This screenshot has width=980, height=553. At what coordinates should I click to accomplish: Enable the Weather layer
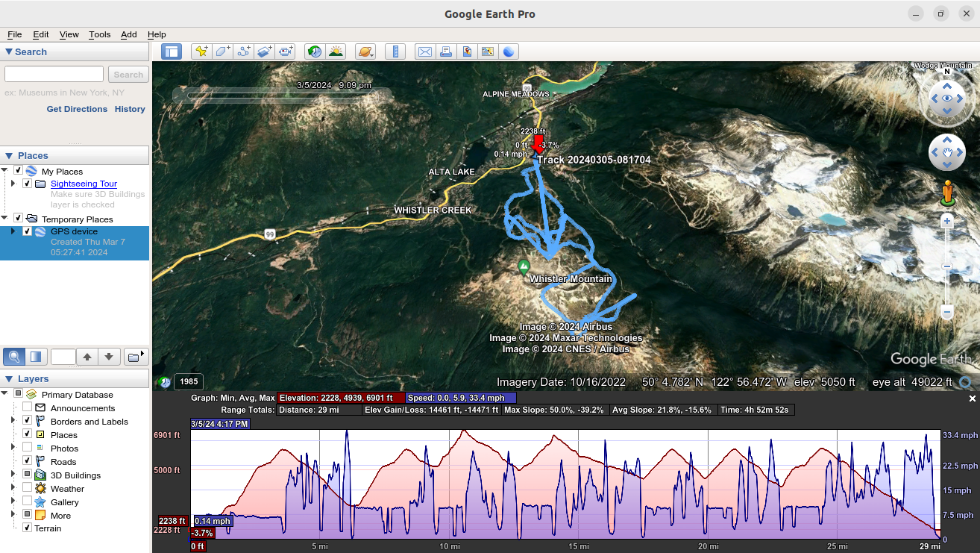(x=28, y=489)
